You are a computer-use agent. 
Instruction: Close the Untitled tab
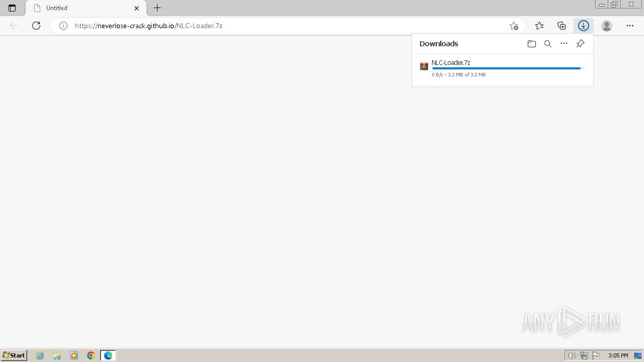point(136,8)
